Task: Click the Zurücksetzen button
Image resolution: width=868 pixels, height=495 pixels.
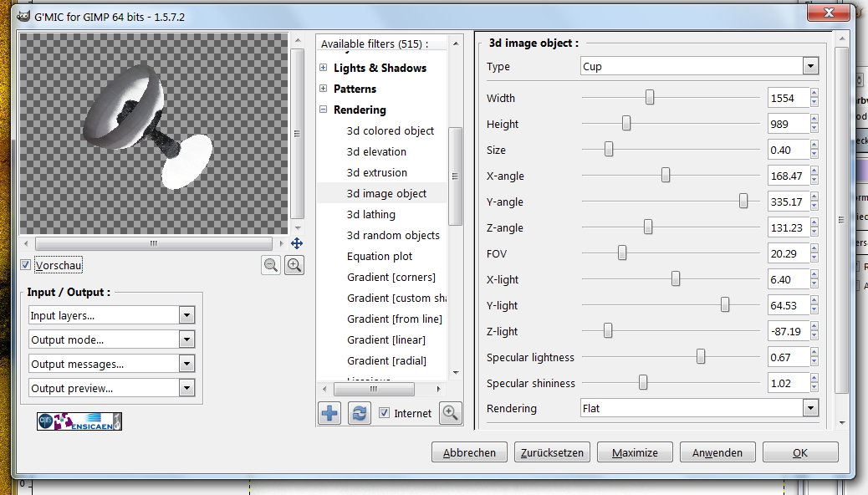Action: point(552,452)
